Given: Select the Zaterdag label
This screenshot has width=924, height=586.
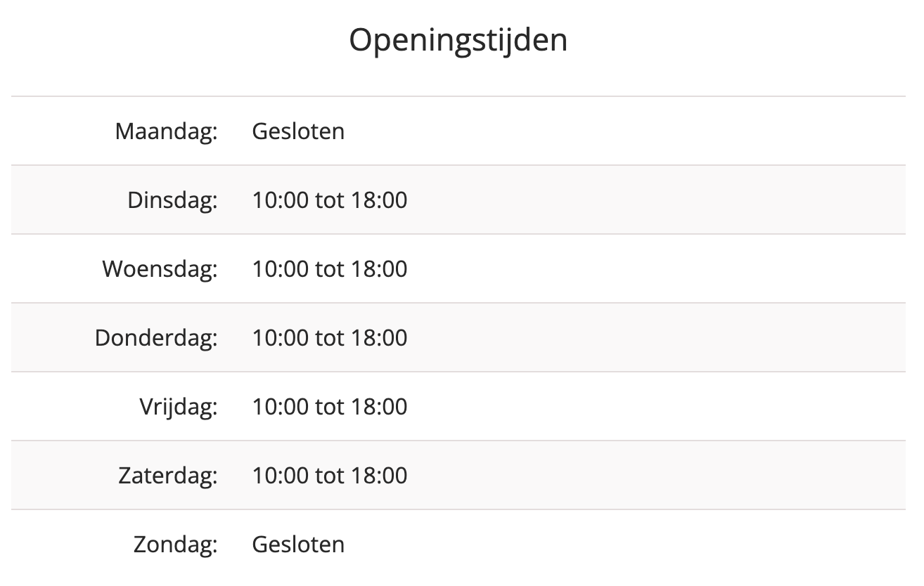Looking at the screenshot, I should pyautogui.click(x=168, y=476).
